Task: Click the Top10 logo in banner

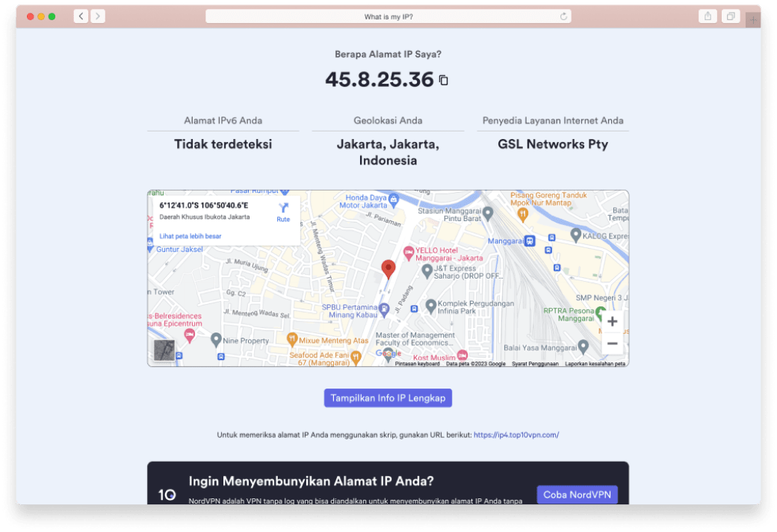Action: (167, 495)
